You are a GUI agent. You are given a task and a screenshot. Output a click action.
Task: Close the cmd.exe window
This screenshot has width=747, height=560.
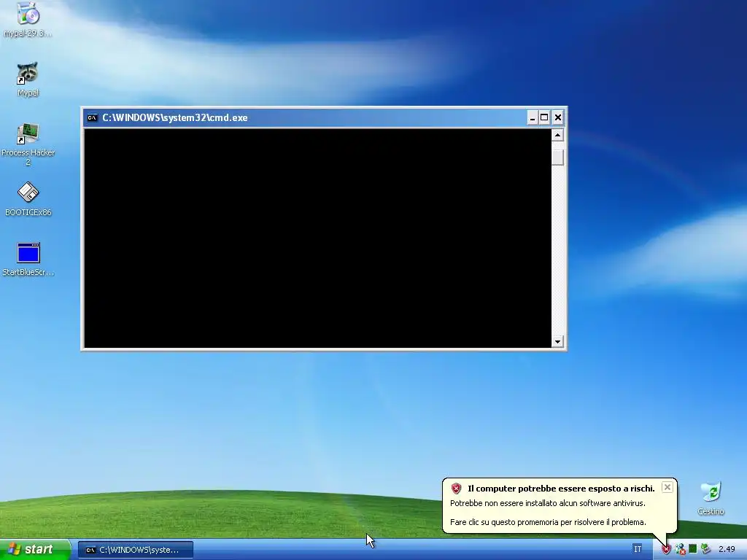tap(558, 117)
